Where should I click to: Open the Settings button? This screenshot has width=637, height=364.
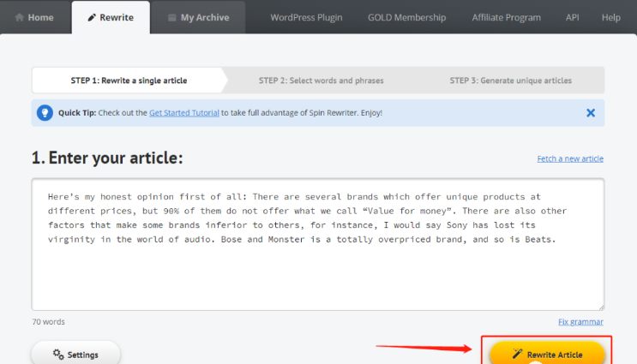[75, 355]
